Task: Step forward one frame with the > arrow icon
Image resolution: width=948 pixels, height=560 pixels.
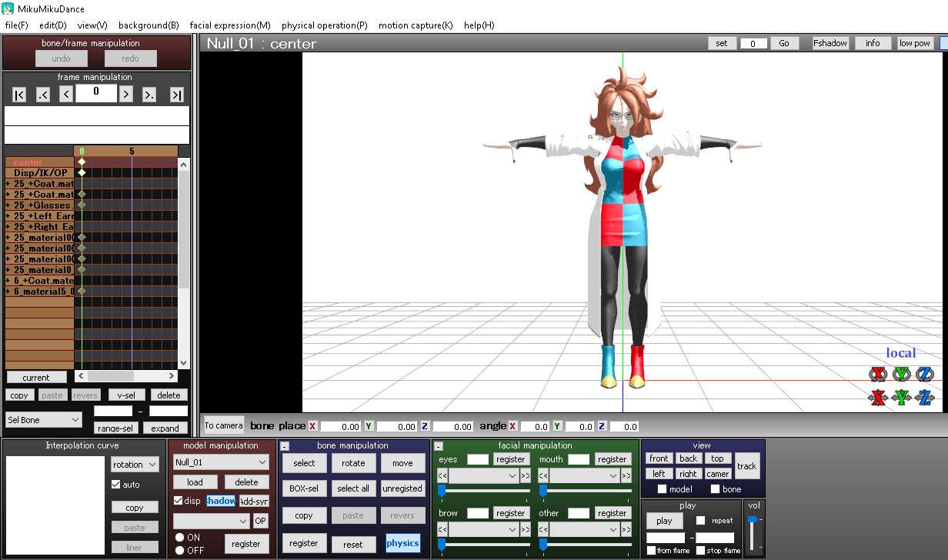Action: pyautogui.click(x=127, y=94)
